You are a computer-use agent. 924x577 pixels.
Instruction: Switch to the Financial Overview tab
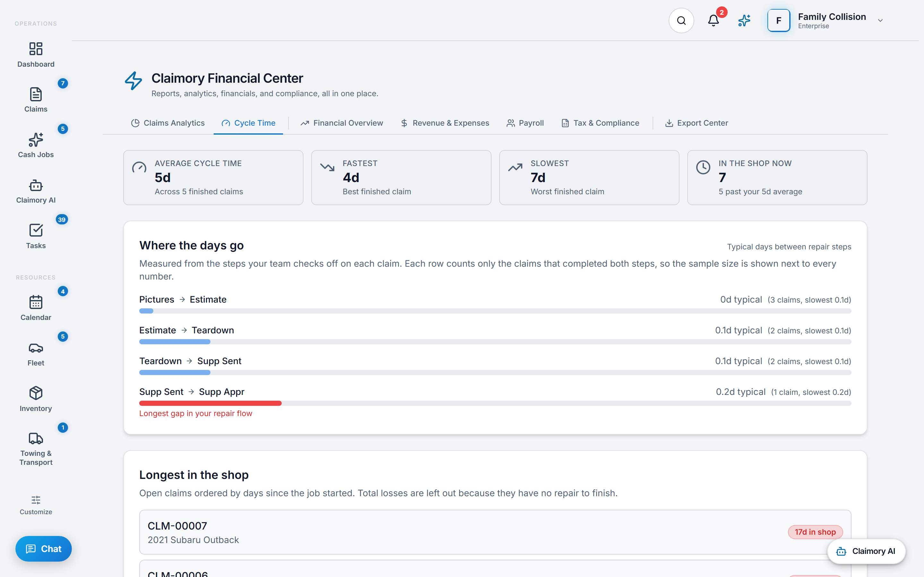click(342, 123)
